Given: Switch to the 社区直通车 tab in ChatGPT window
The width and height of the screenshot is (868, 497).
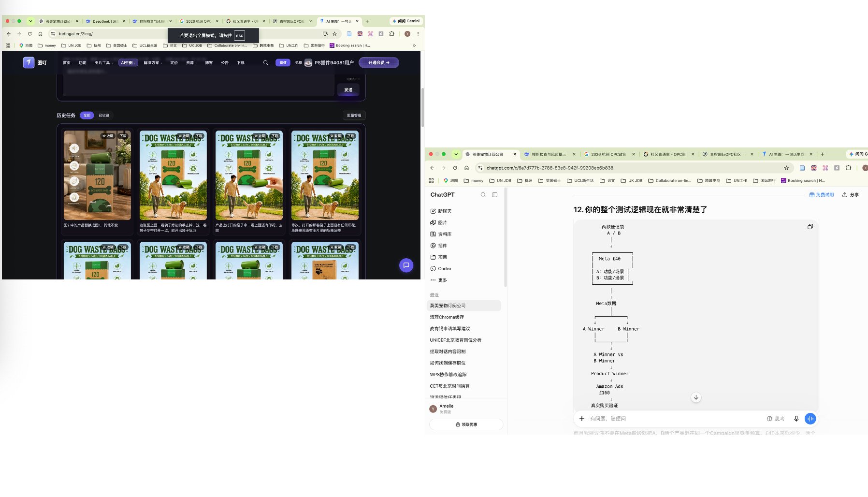Looking at the screenshot, I should pyautogui.click(x=667, y=154).
